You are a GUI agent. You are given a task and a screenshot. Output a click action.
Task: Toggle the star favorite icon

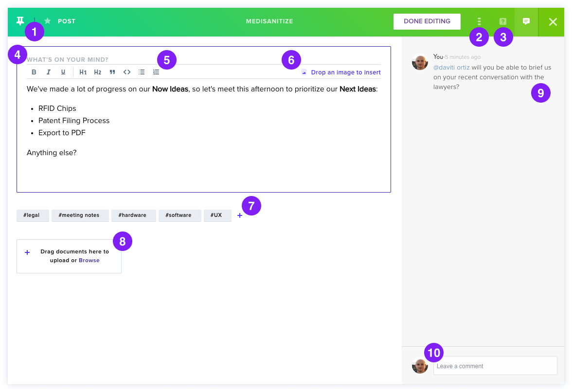point(48,21)
